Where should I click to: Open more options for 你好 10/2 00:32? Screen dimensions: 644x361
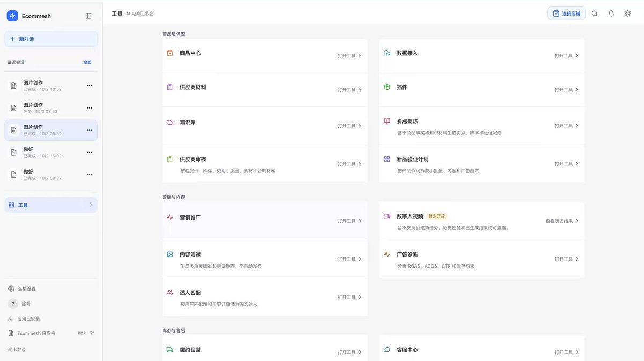[x=90, y=175]
